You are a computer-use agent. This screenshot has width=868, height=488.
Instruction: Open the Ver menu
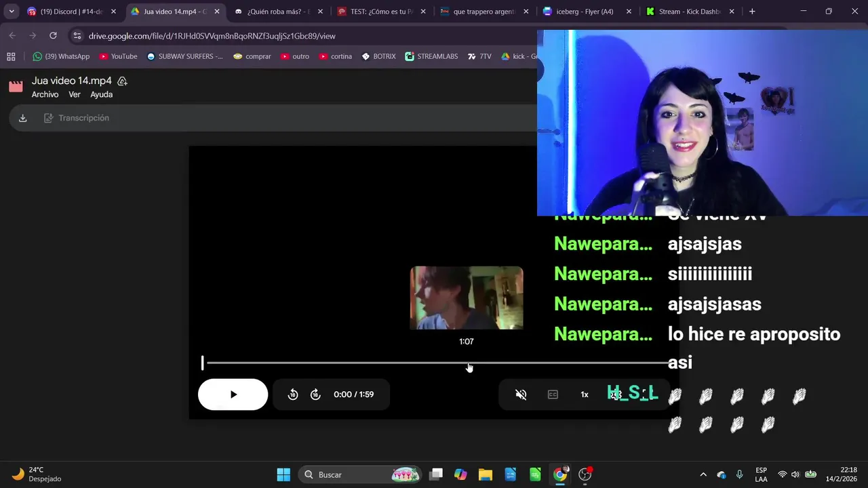click(x=75, y=95)
